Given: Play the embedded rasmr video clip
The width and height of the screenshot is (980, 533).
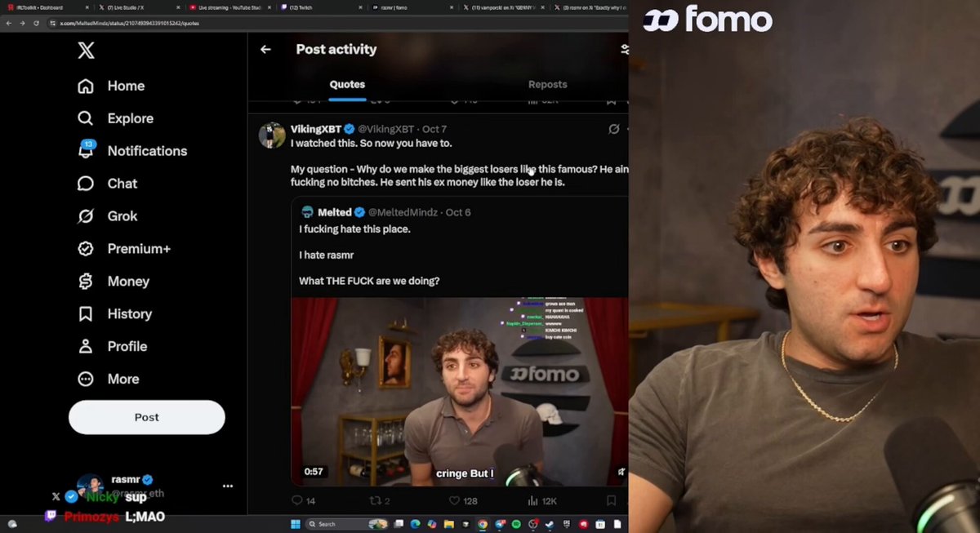Looking at the screenshot, I should (460, 392).
